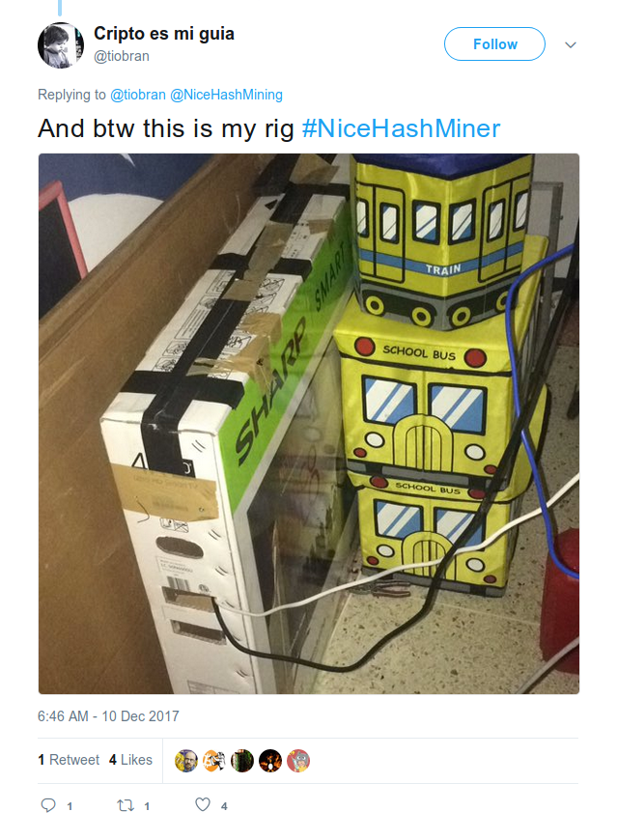Open the fourth liker's black and orange avatar
Image resolution: width=617 pixels, height=840 pixels.
pyautogui.click(x=270, y=761)
